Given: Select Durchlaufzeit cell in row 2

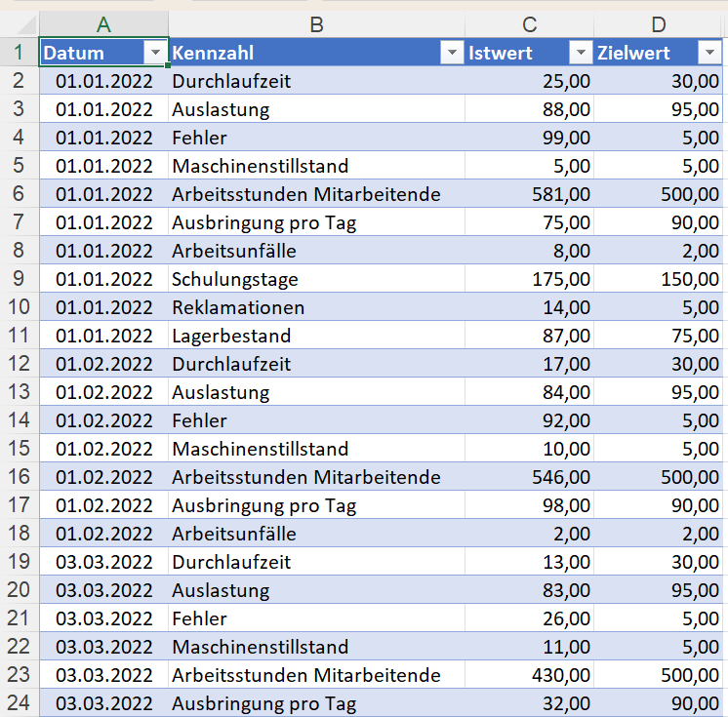Looking at the screenshot, I should (316, 81).
